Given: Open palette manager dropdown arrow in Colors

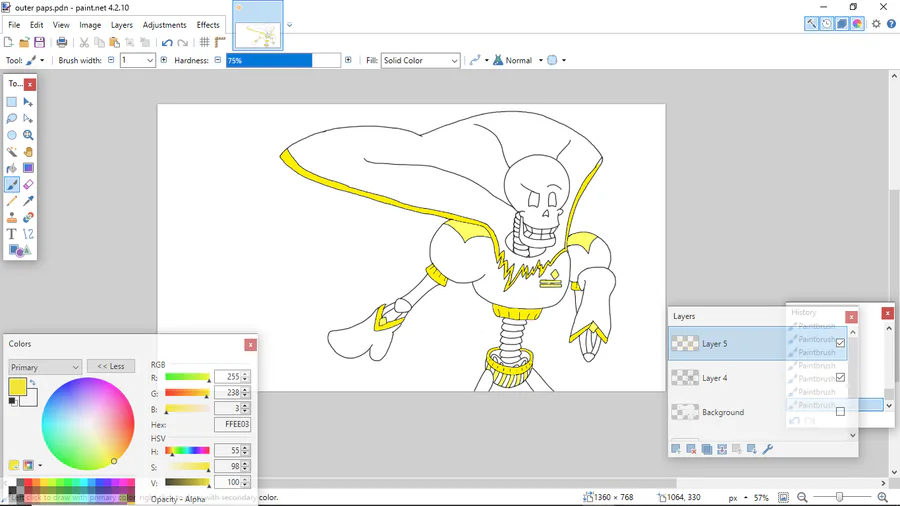Looking at the screenshot, I should [40, 465].
